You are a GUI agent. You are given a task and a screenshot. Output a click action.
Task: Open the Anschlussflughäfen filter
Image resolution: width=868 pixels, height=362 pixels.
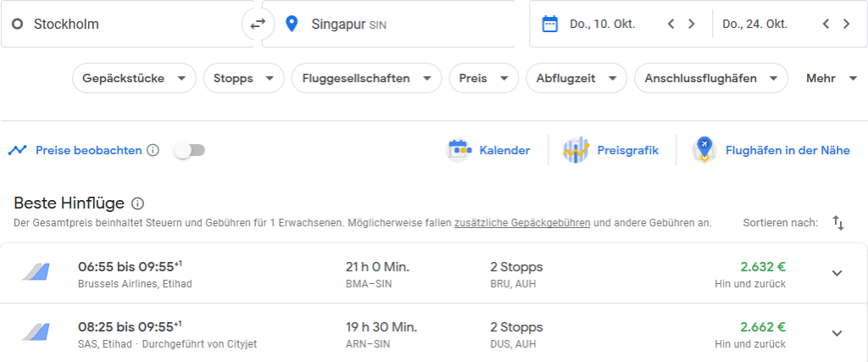click(711, 78)
